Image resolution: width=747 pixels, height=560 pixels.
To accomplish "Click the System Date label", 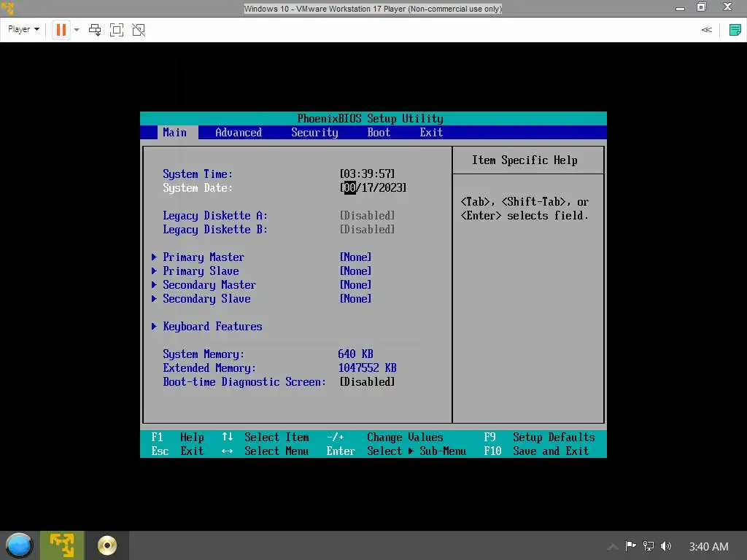I will (x=198, y=187).
